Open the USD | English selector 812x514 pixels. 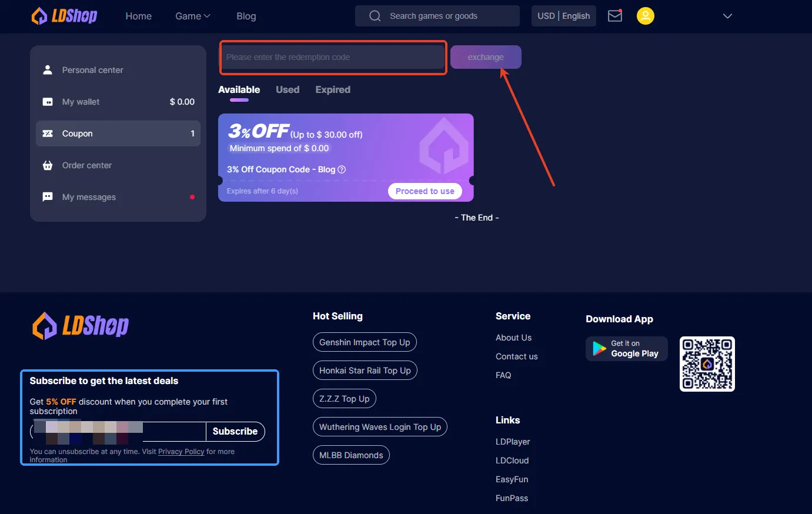(563, 16)
